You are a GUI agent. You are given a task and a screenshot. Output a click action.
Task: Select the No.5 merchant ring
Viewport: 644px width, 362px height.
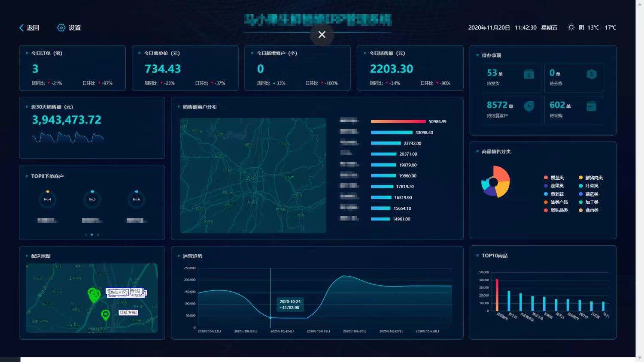pos(92,199)
